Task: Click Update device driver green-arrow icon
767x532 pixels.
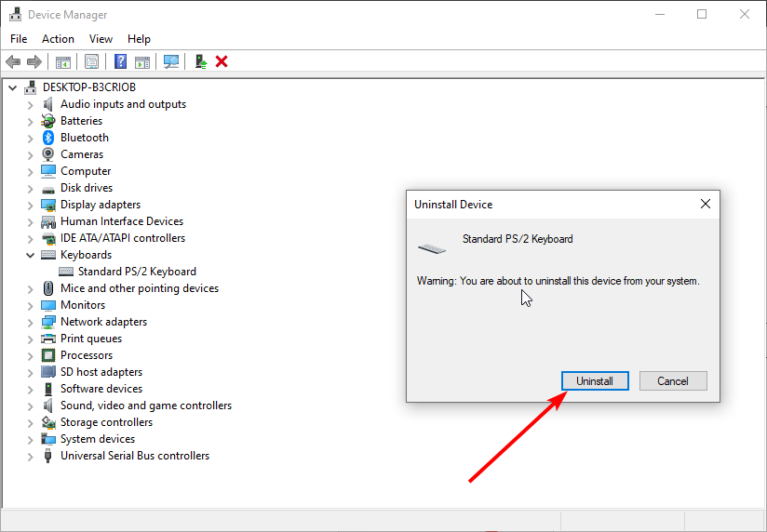Action: (x=201, y=61)
